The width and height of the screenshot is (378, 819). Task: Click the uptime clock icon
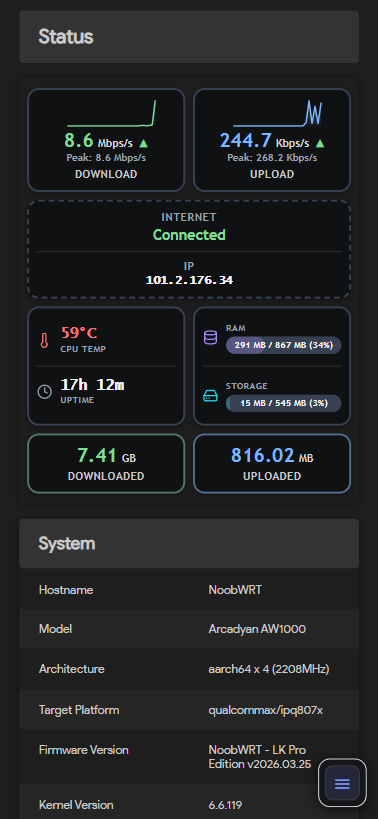tap(45, 391)
